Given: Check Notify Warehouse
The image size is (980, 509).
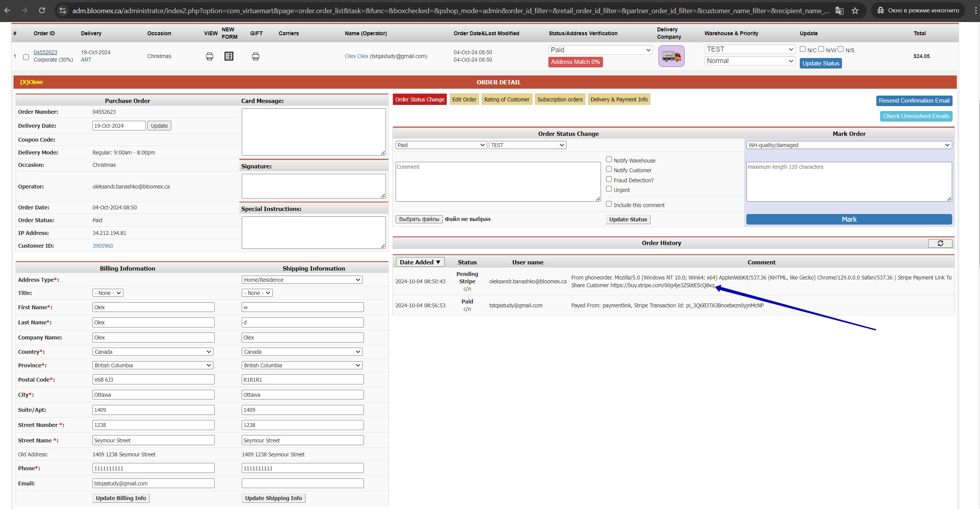Looking at the screenshot, I should 609,159.
